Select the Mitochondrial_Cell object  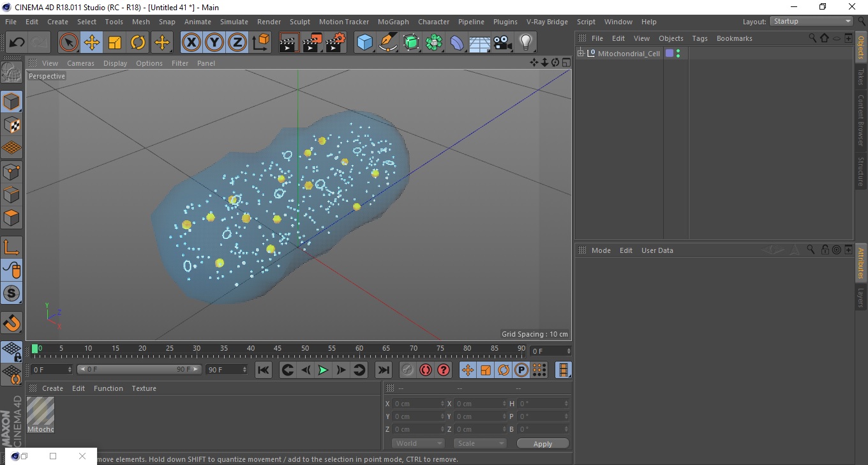pos(629,54)
